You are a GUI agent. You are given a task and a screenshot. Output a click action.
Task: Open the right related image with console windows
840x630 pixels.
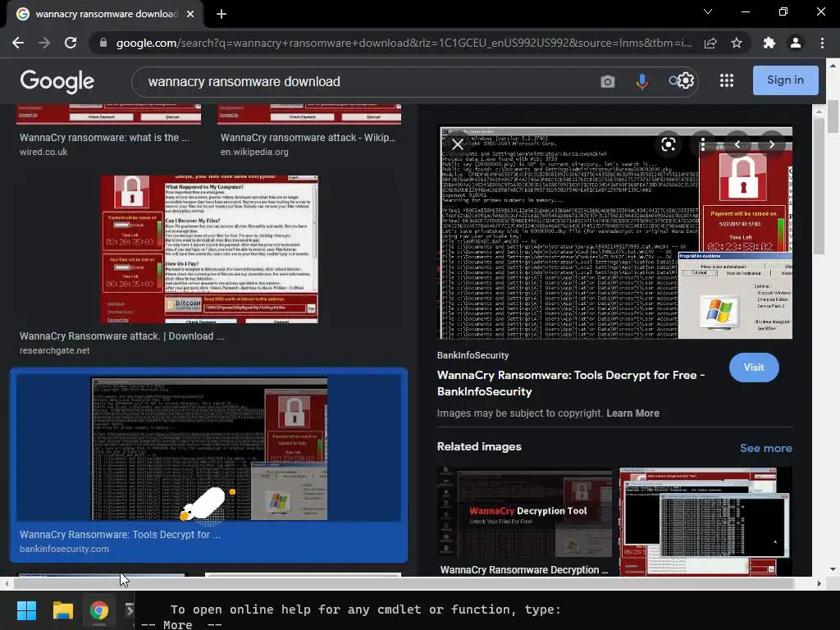705,521
